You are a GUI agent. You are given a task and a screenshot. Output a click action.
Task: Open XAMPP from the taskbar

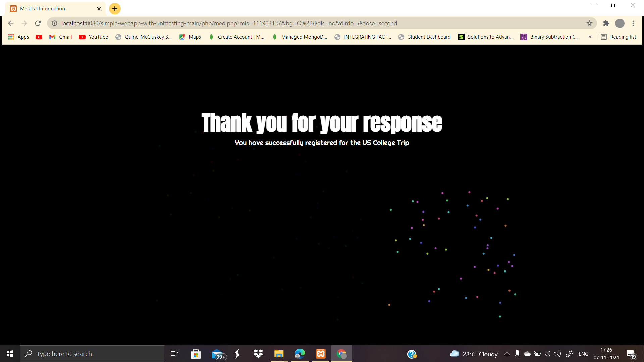click(x=321, y=354)
